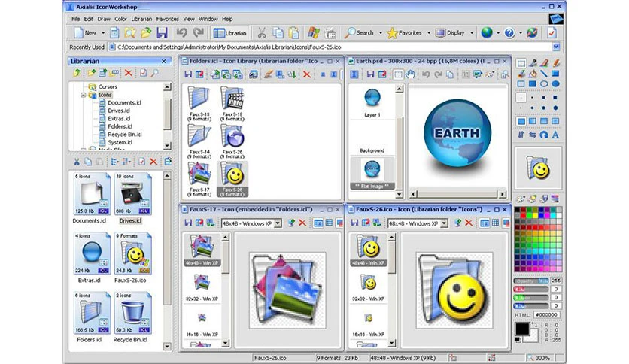The width and height of the screenshot is (629, 364).
Task: Click the Opacity slider
Action: coord(531,281)
